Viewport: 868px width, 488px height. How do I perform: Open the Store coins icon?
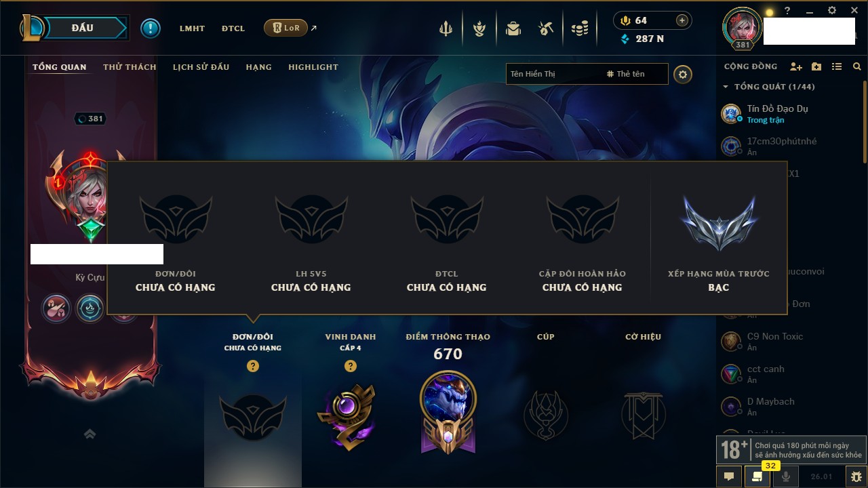point(579,28)
